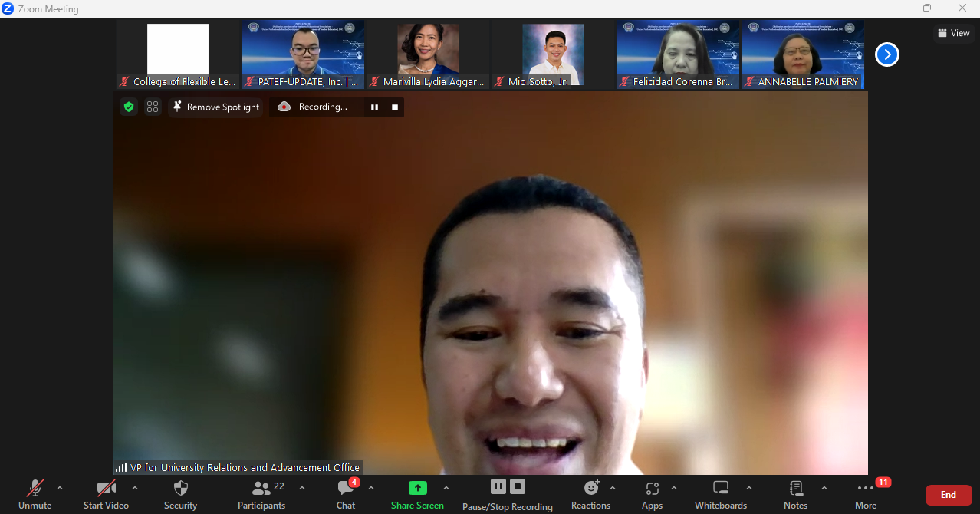
Task: Click Remove Spotlight button
Action: (215, 107)
